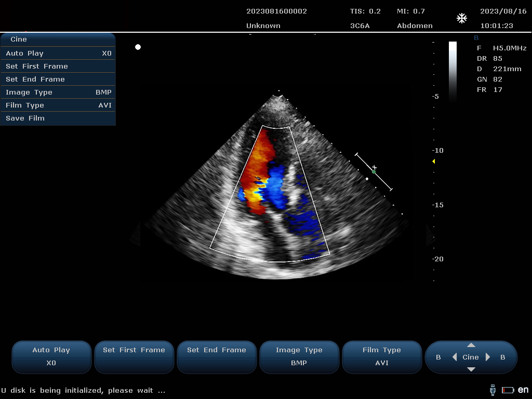Click the Image Type BMP bottom button
This screenshot has width=532, height=399.
pos(299,356)
